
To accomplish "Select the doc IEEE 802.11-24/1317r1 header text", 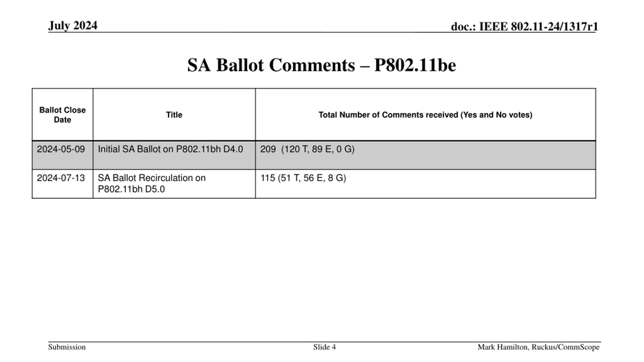I will (524, 27).
